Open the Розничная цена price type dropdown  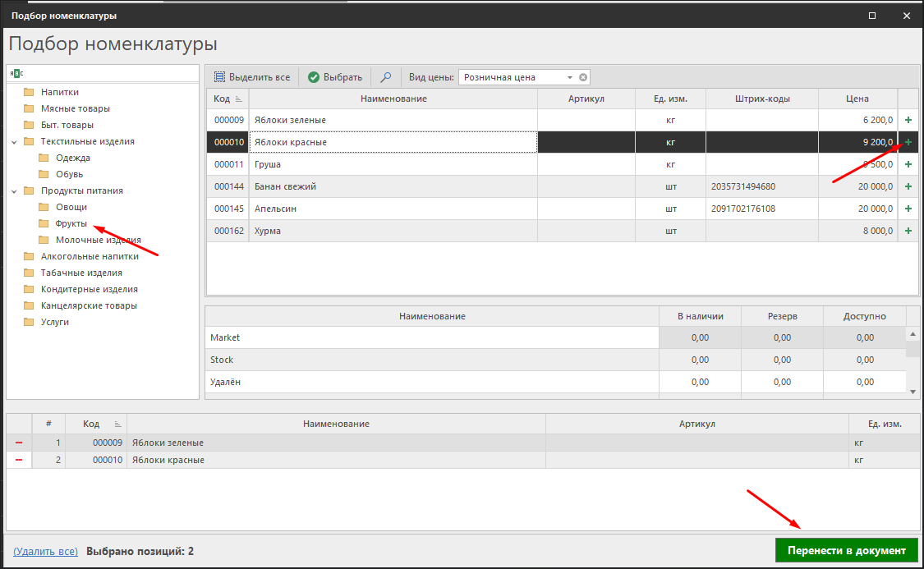click(x=569, y=77)
